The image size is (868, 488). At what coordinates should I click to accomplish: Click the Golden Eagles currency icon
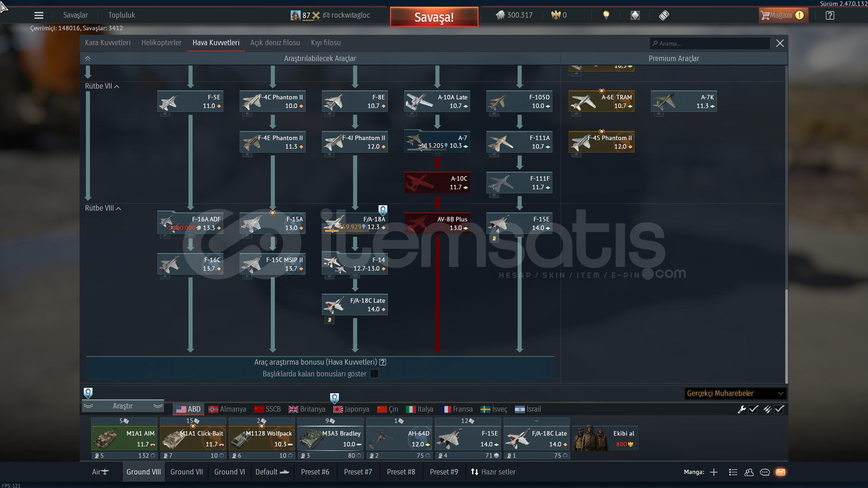[556, 15]
